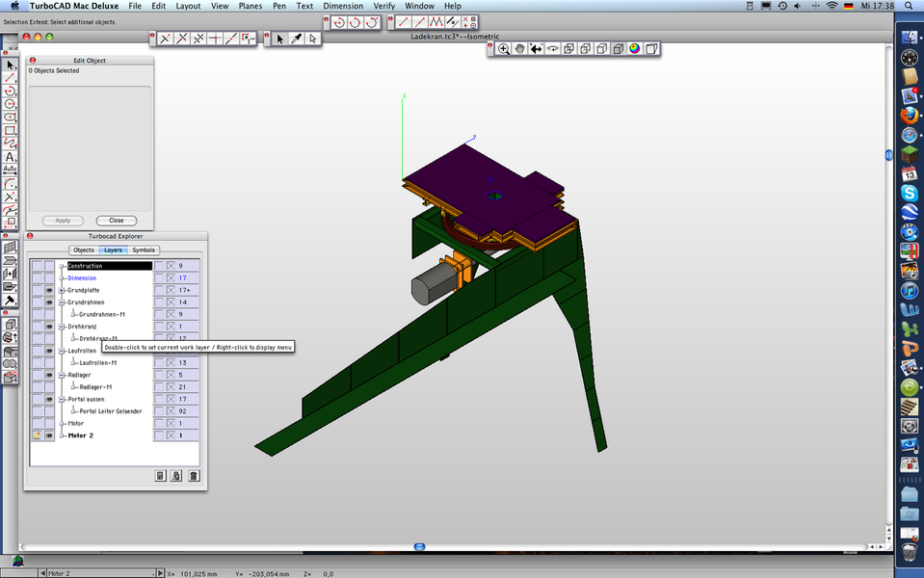
Task: Collapse the Grundrahmen layer group
Action: (63, 302)
